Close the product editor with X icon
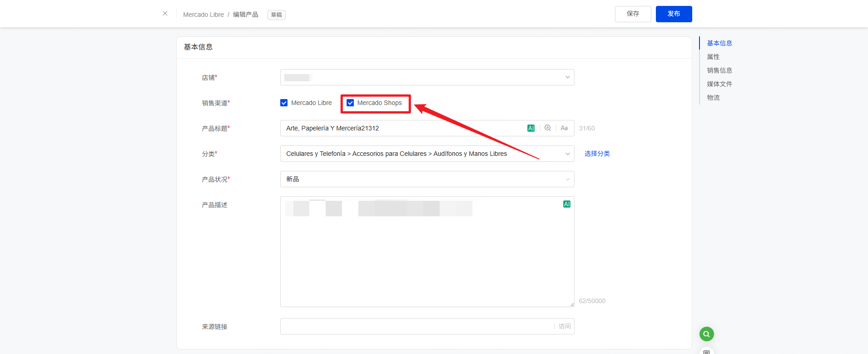 pyautogui.click(x=165, y=14)
